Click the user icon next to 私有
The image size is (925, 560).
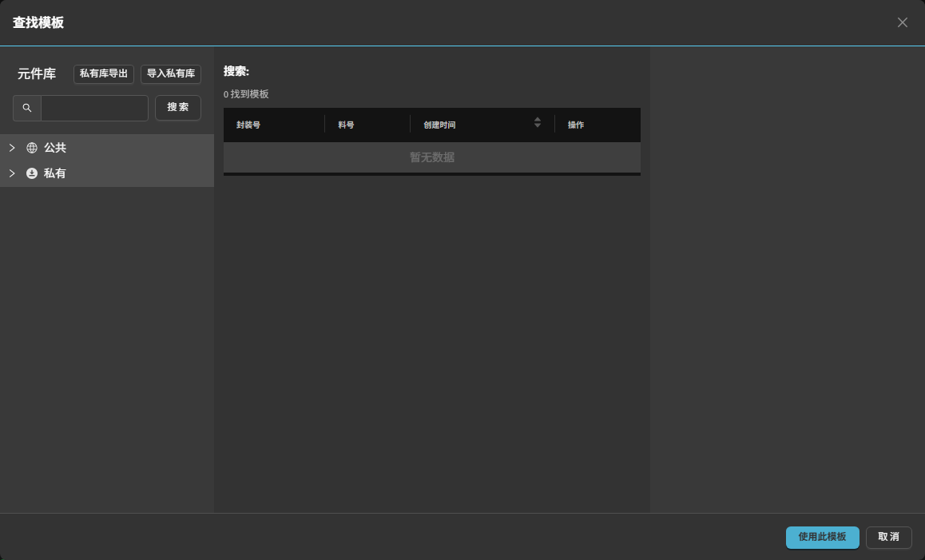[x=32, y=173]
